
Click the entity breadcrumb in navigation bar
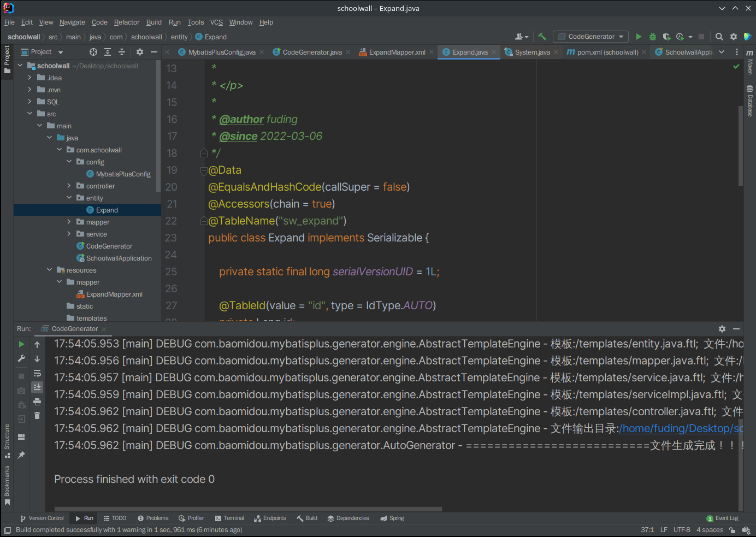pos(179,37)
